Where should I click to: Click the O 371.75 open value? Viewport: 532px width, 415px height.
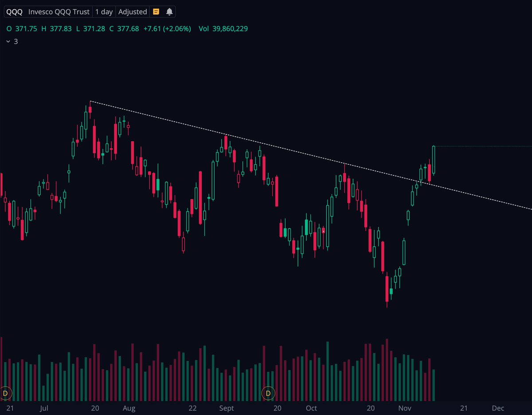[21, 29]
